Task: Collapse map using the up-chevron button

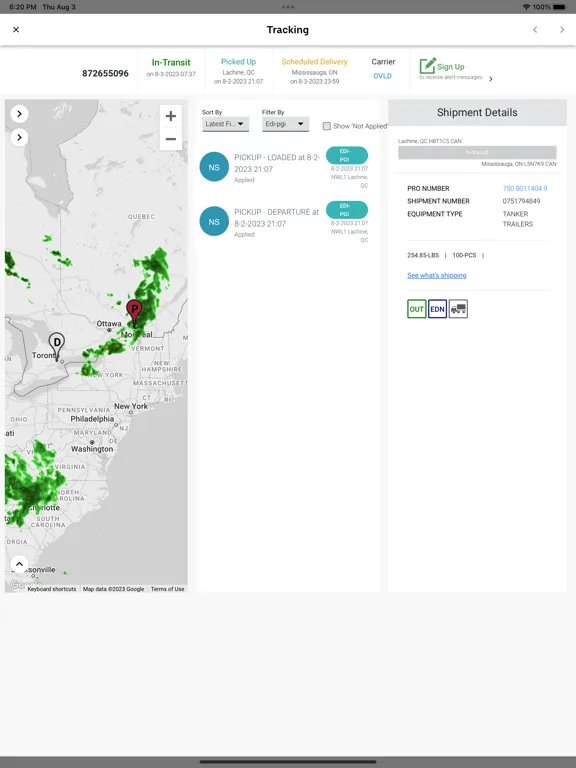Action: click(x=19, y=564)
